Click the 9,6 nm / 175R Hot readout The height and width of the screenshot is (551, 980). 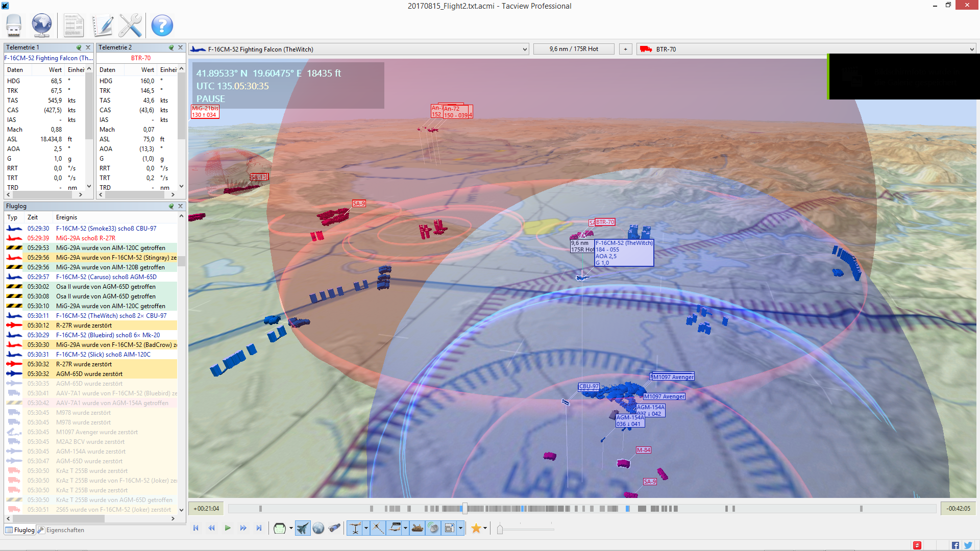pos(574,49)
